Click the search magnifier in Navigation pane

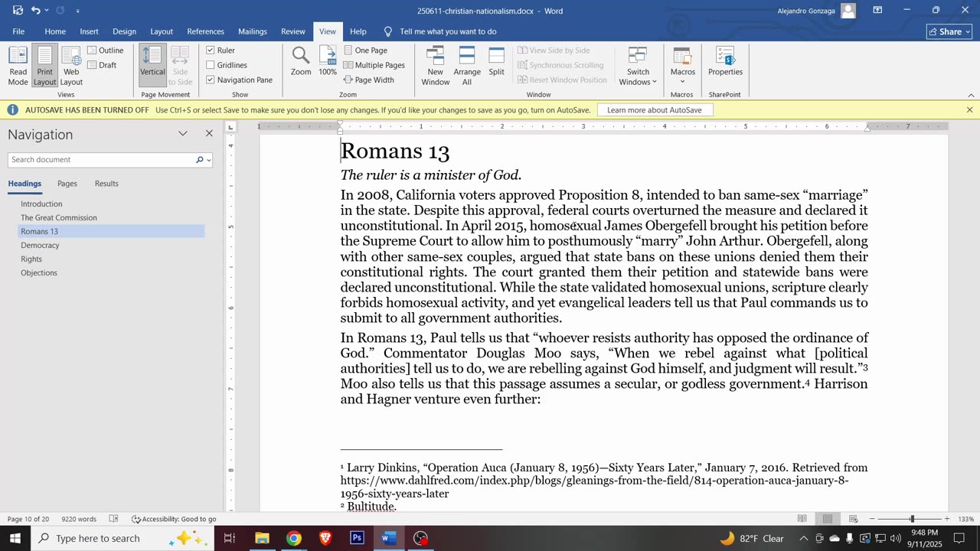click(199, 160)
